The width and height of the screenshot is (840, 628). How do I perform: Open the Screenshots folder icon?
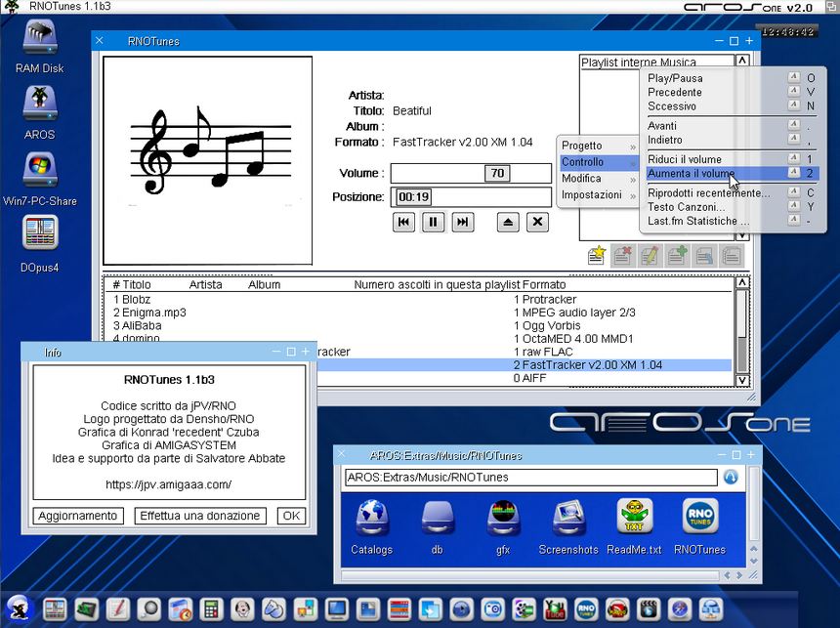[568, 519]
